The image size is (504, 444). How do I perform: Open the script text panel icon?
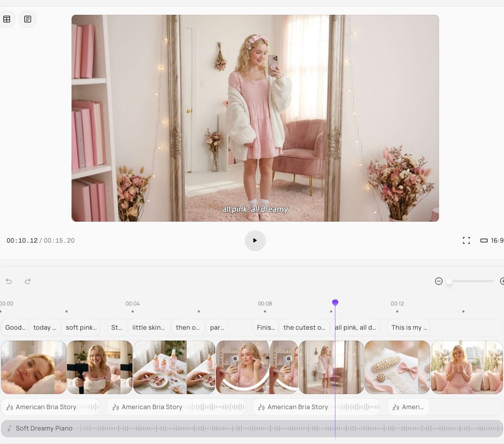(x=28, y=19)
